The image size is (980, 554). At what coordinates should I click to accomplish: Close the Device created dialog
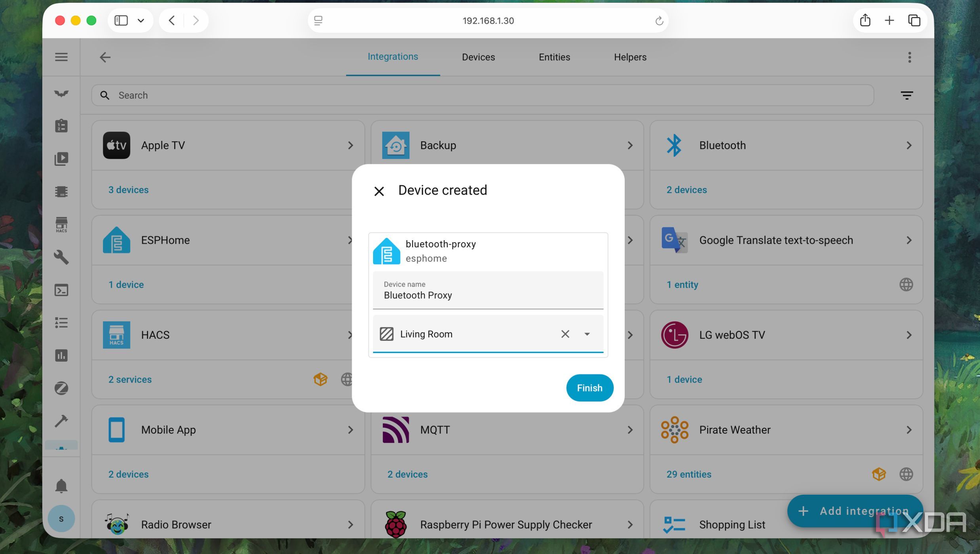tap(379, 191)
